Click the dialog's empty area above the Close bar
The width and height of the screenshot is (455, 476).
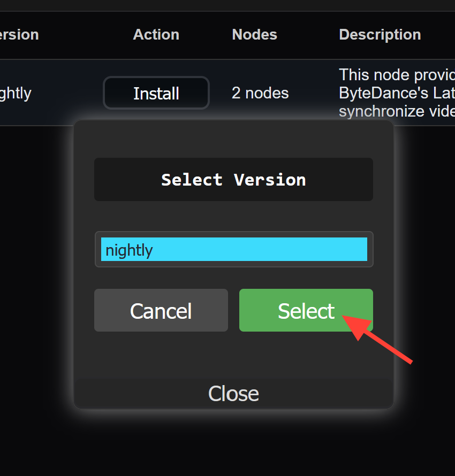(x=233, y=356)
